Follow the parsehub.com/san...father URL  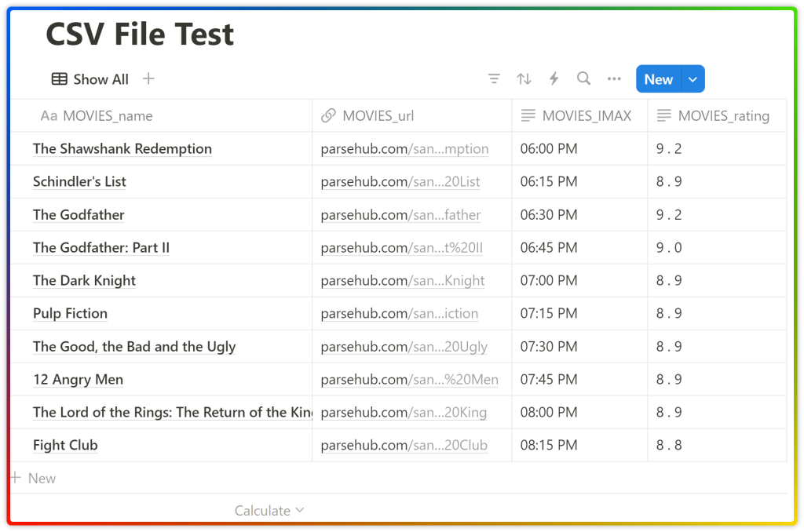click(x=401, y=215)
